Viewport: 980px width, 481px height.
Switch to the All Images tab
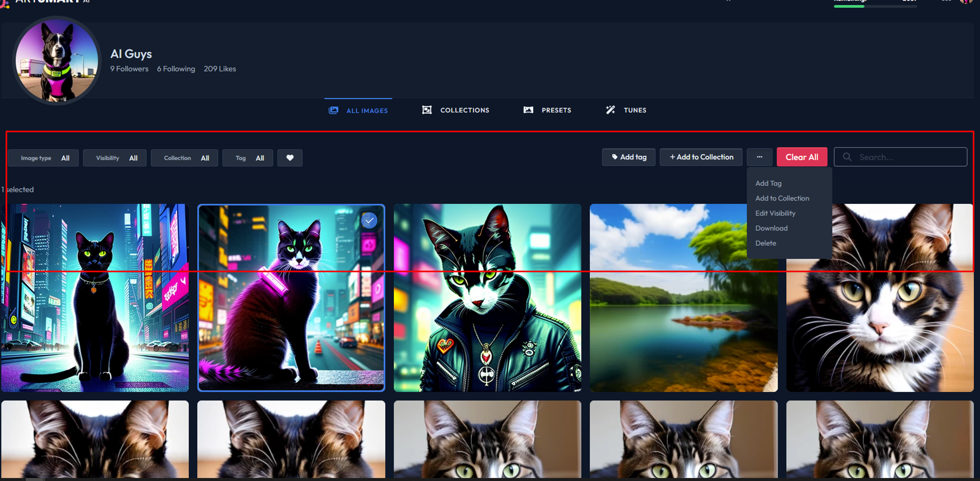[358, 110]
